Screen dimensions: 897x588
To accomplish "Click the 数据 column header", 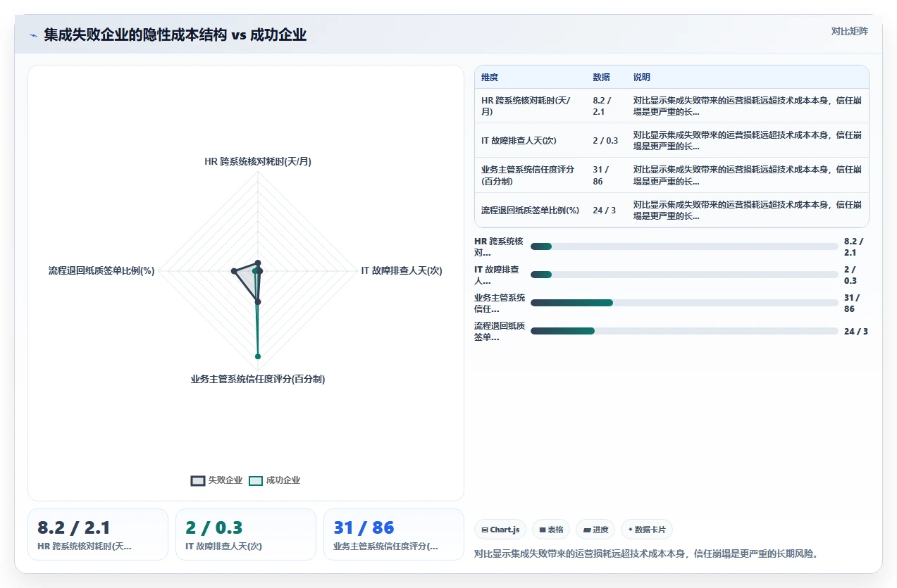I will click(x=601, y=77).
